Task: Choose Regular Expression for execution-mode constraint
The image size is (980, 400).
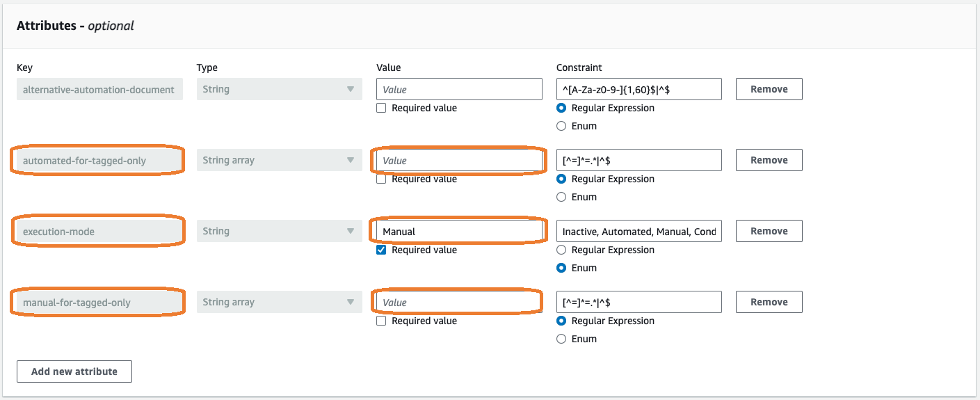Action: (561, 250)
